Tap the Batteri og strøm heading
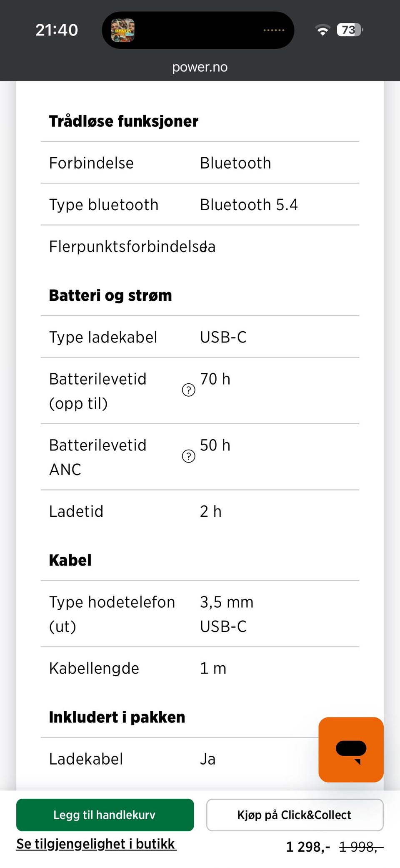This screenshot has width=400, height=868. (110, 295)
